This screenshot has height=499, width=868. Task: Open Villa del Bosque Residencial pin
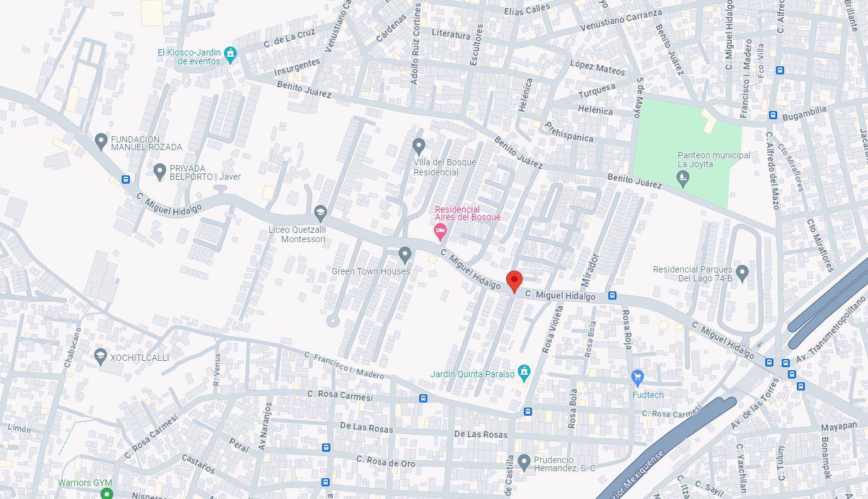[x=419, y=147]
